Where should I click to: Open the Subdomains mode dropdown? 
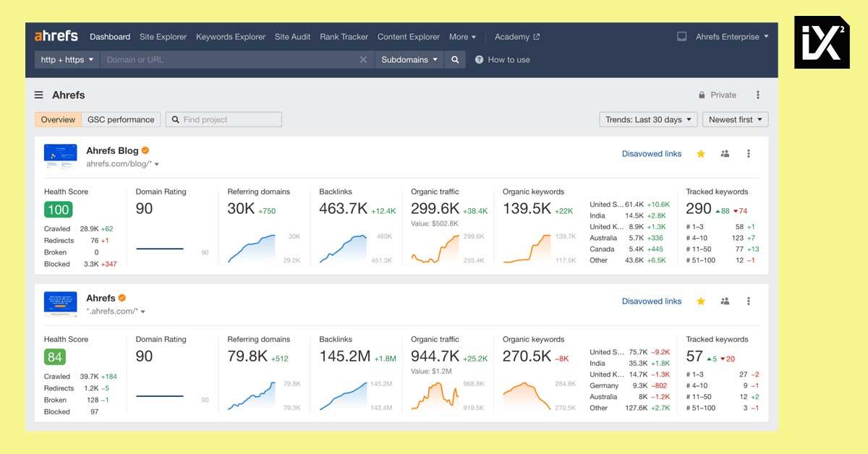point(409,60)
